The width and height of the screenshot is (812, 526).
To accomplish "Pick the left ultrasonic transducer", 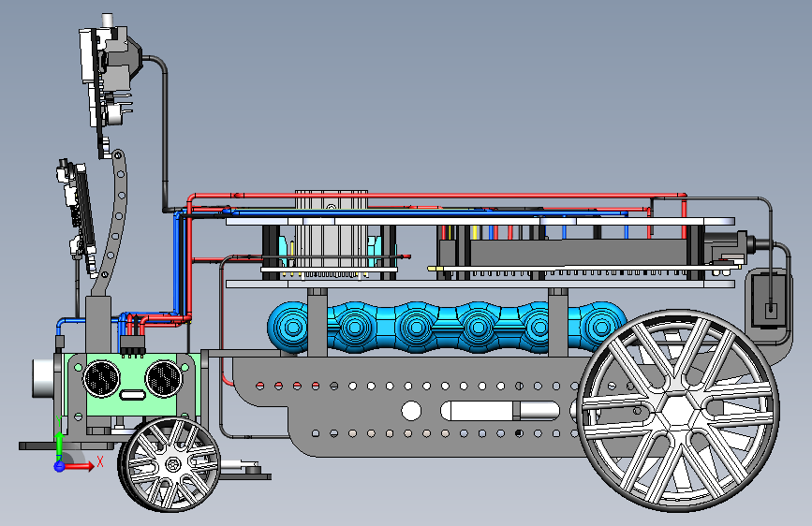I will (x=101, y=379).
